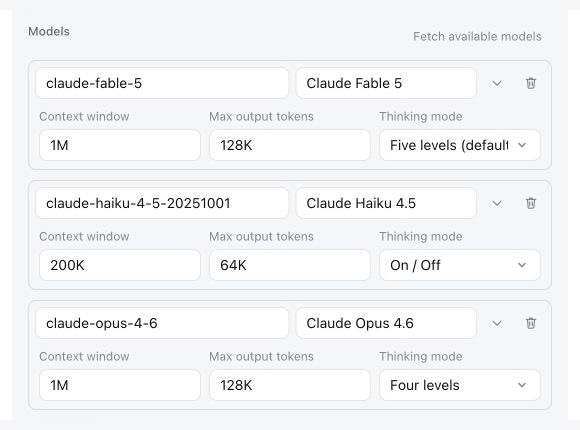Image resolution: width=580 pixels, height=430 pixels.
Task: Collapse the Claude Fable 5 model card
Action: [x=497, y=83]
